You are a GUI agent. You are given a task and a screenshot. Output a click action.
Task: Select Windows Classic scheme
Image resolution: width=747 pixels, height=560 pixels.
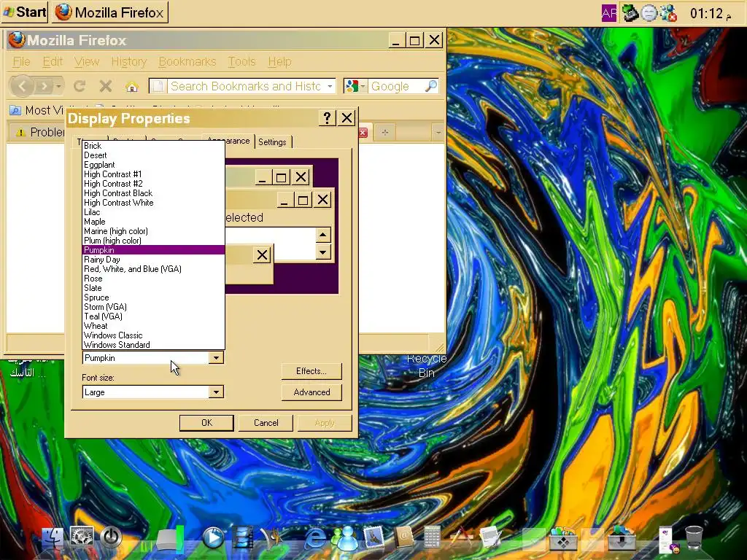tap(153, 335)
